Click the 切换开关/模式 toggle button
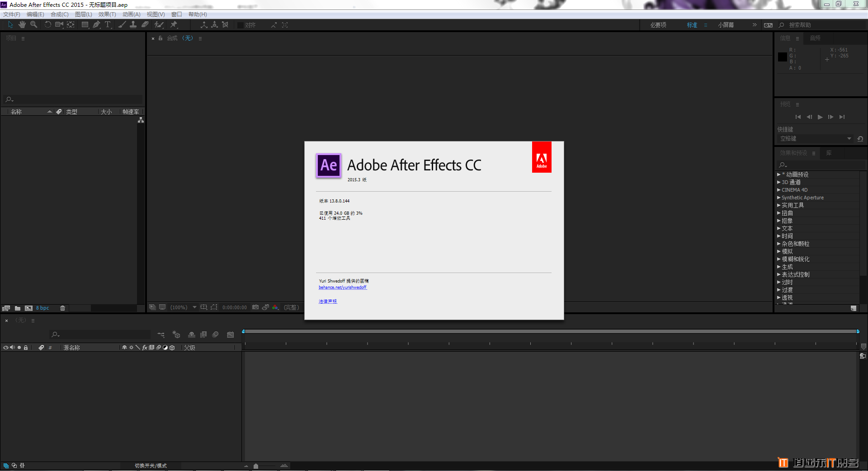The width and height of the screenshot is (868, 471). (x=151, y=466)
